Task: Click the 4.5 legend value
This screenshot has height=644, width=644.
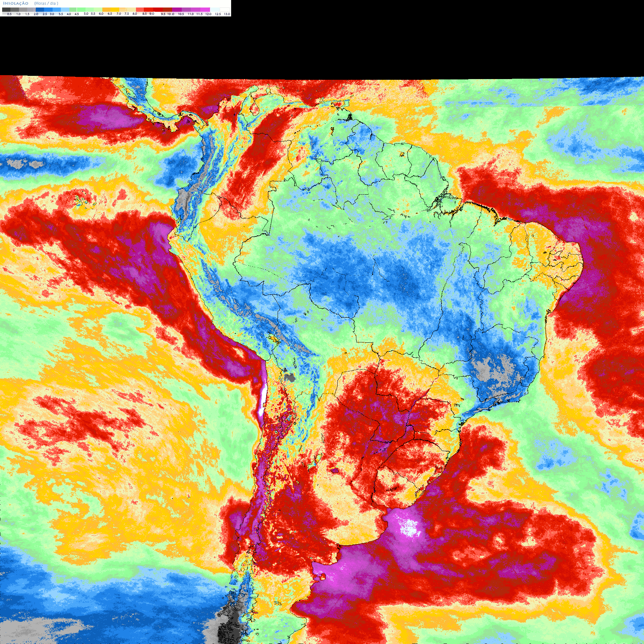Action: coord(77,14)
